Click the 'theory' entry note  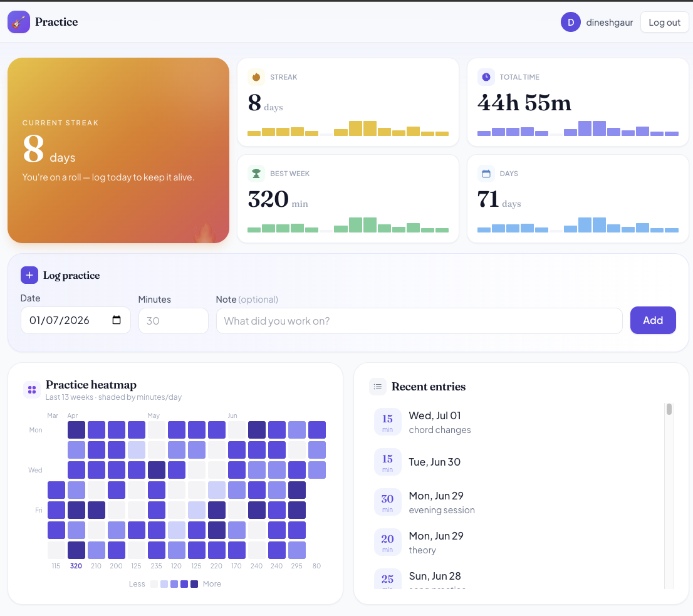pyautogui.click(x=422, y=550)
